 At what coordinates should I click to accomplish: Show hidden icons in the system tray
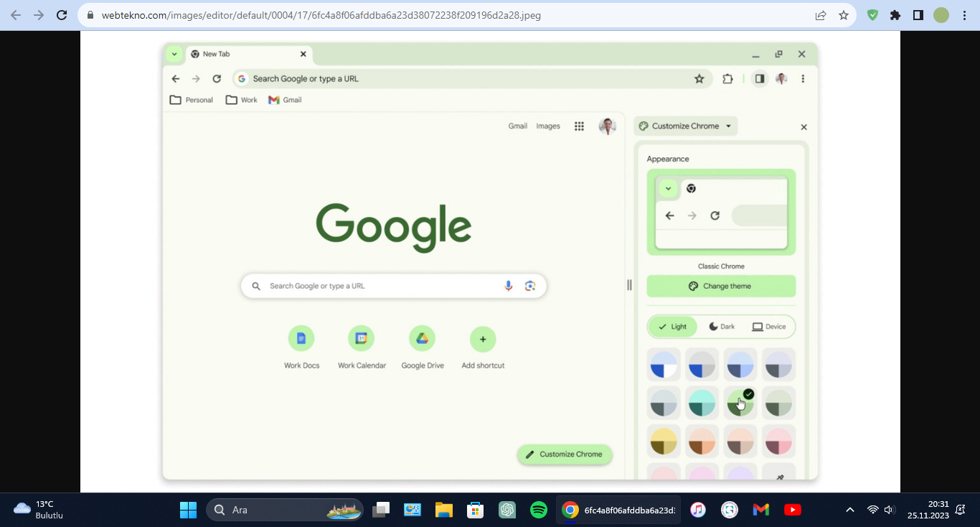(x=850, y=510)
